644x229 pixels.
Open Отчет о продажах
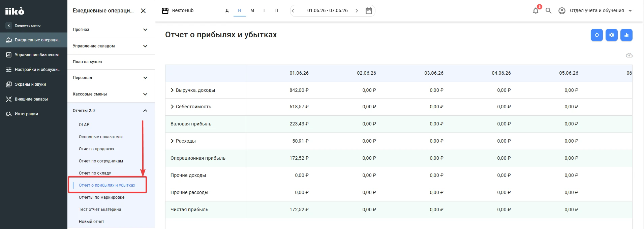tap(96, 149)
